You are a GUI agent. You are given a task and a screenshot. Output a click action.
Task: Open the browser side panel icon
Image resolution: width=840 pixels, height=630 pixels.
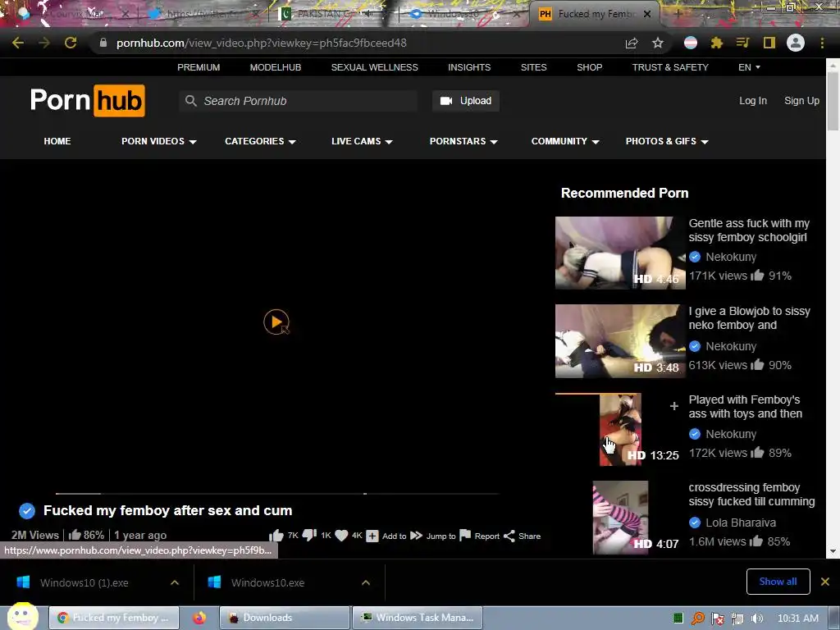[x=769, y=43]
